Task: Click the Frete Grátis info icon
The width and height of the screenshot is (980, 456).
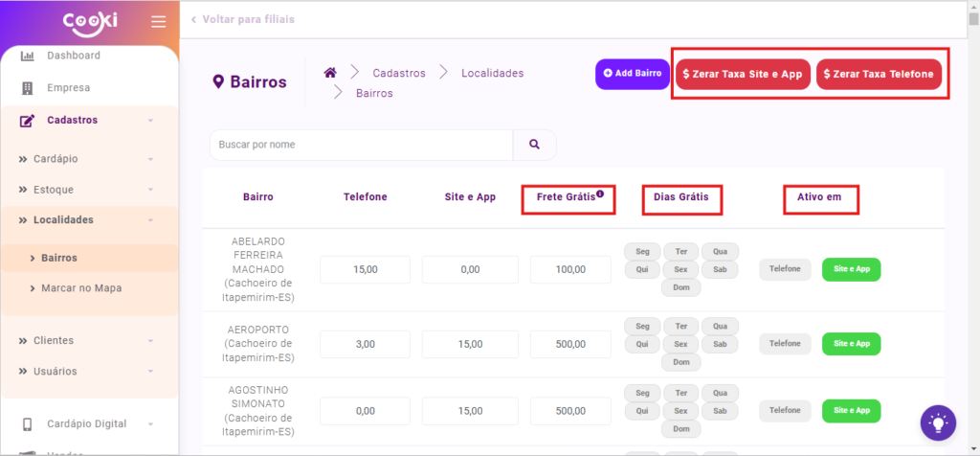Action: [600, 194]
